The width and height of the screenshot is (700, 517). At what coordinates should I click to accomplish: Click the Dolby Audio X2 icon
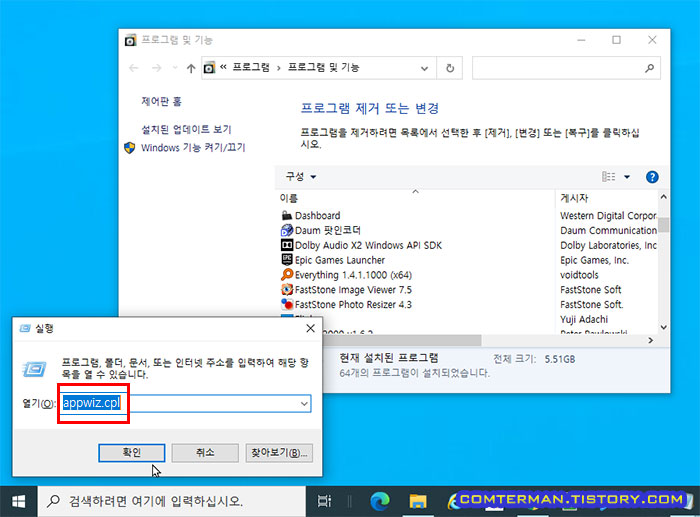point(287,245)
